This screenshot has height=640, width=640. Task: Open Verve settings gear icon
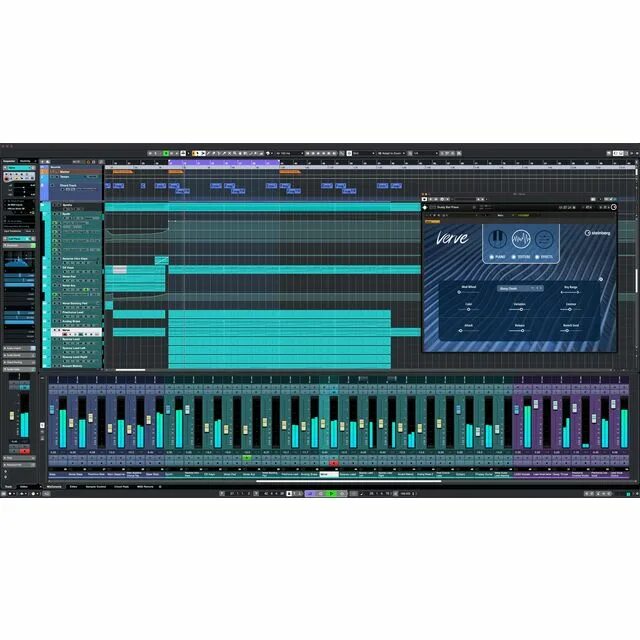[600, 279]
